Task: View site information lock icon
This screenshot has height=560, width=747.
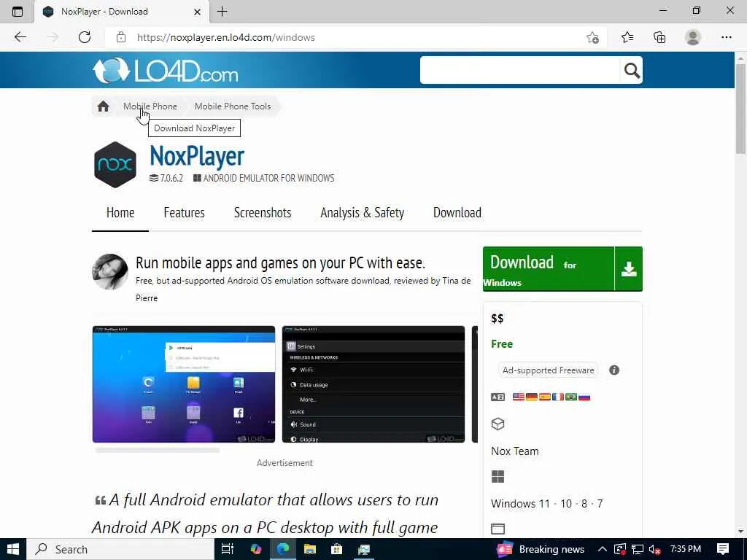Action: pos(121,37)
